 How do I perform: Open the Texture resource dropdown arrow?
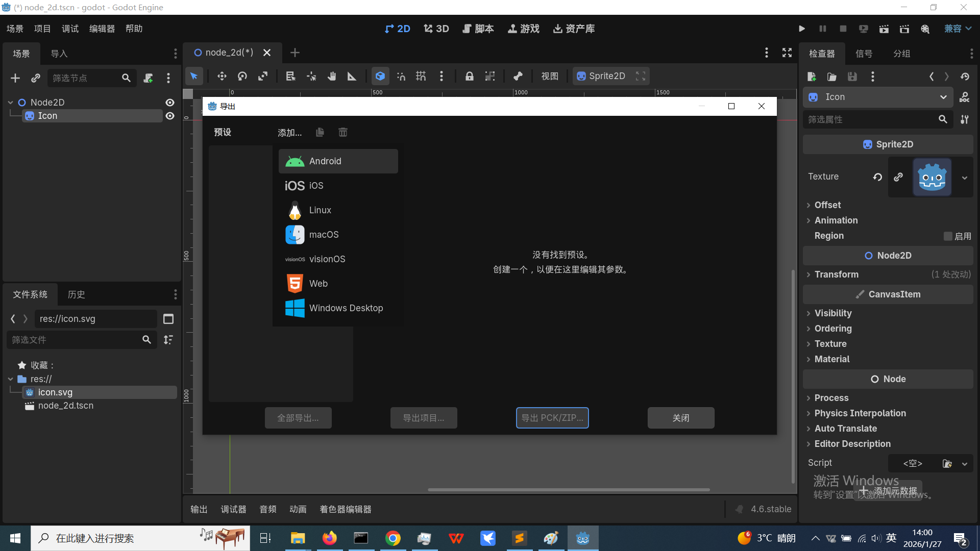click(964, 178)
